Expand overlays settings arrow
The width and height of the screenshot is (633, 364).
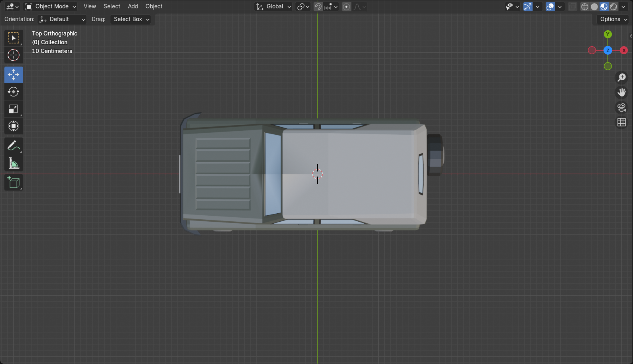pos(560,7)
